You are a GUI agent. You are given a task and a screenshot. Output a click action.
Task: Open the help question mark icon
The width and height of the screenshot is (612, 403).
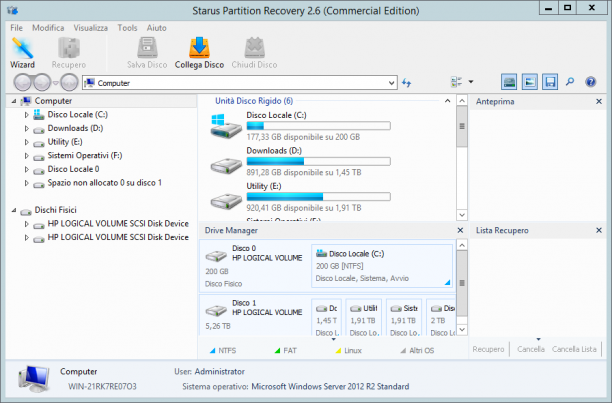click(591, 82)
